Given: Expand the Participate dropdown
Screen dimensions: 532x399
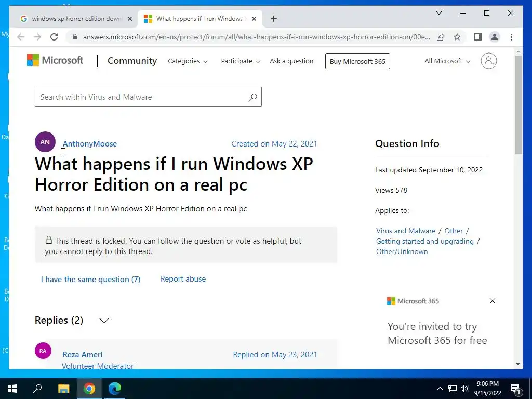Looking at the screenshot, I should (241, 61).
